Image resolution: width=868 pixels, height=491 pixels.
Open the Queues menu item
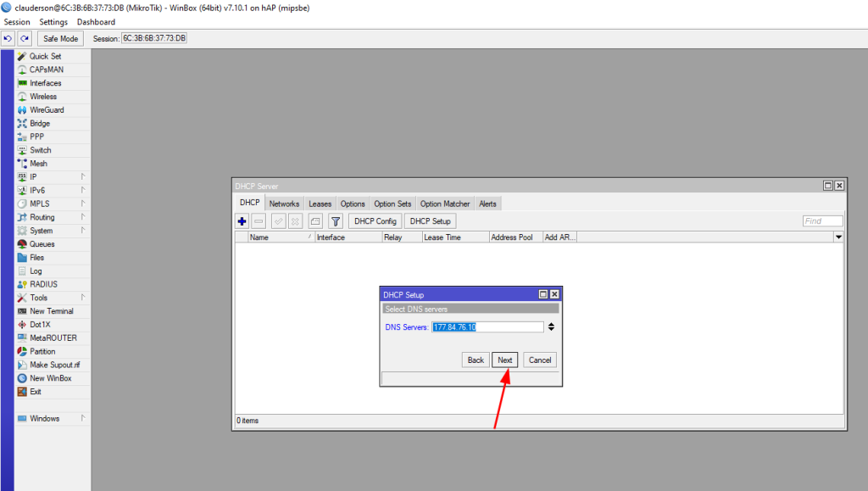click(42, 244)
